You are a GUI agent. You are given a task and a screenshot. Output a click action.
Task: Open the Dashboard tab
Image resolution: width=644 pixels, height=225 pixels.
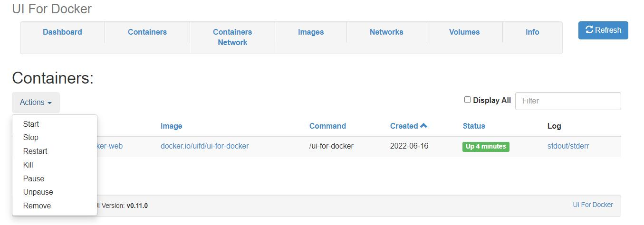(x=62, y=32)
